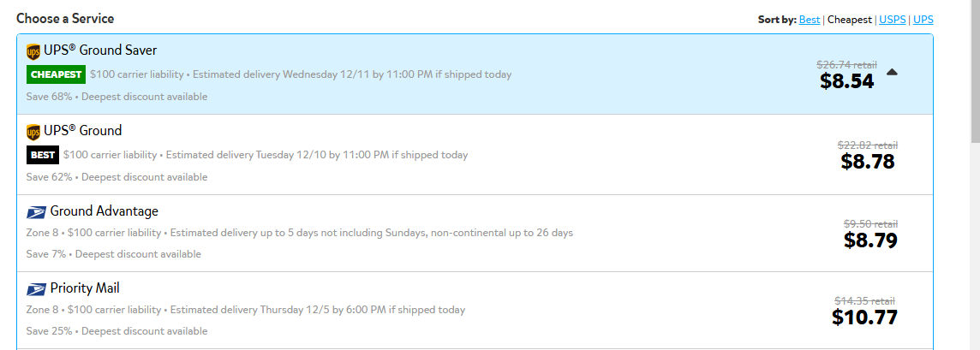Sort services by Best
The image size is (980, 350).
click(x=810, y=20)
